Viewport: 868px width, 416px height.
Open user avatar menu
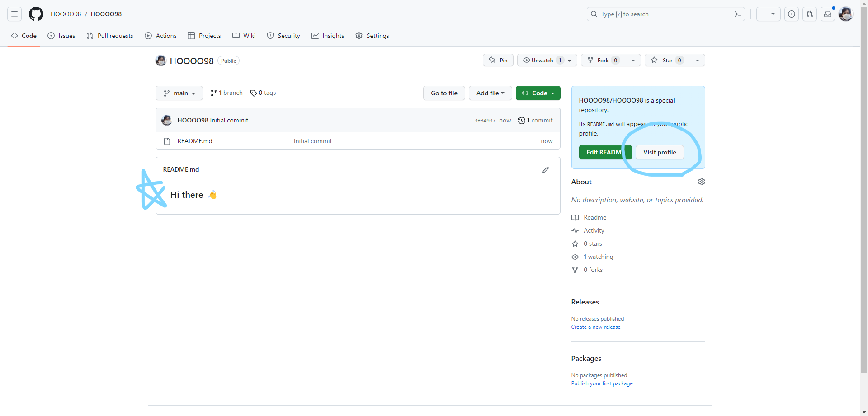click(x=845, y=14)
